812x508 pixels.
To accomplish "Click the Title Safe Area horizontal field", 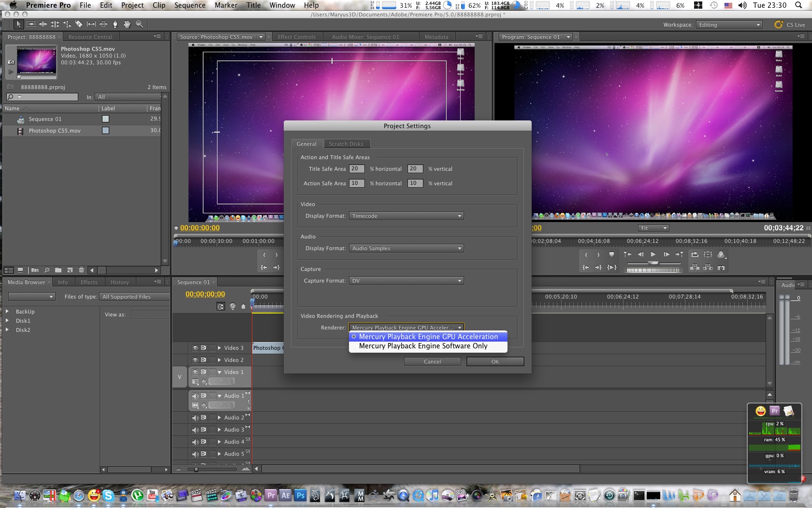I will point(356,169).
